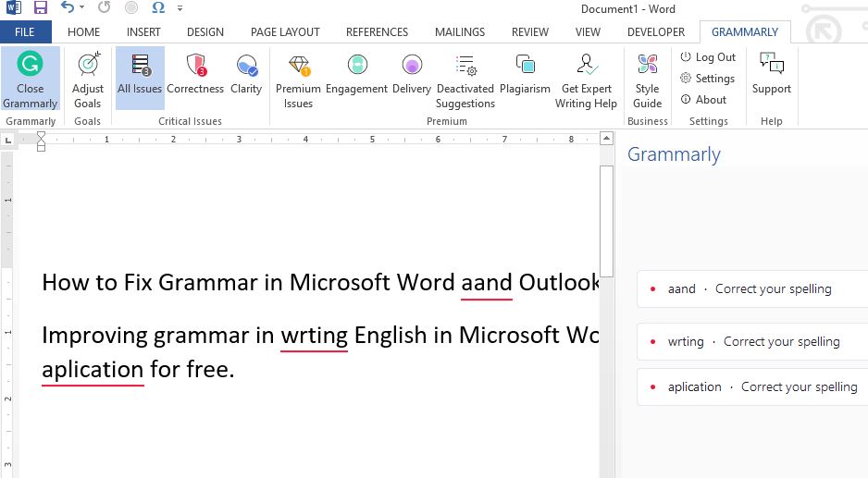
Task: Click the misspelled word 'wrting' in document
Action: (314, 336)
